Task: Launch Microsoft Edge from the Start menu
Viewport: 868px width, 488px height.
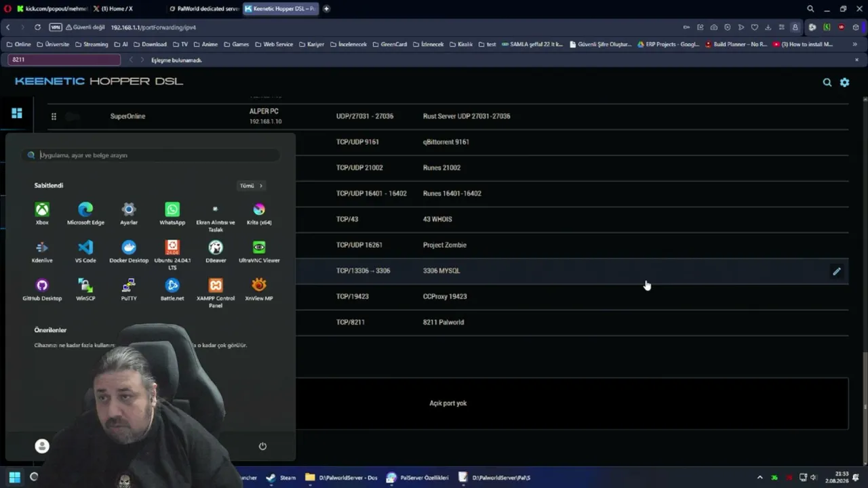Action: [85, 213]
